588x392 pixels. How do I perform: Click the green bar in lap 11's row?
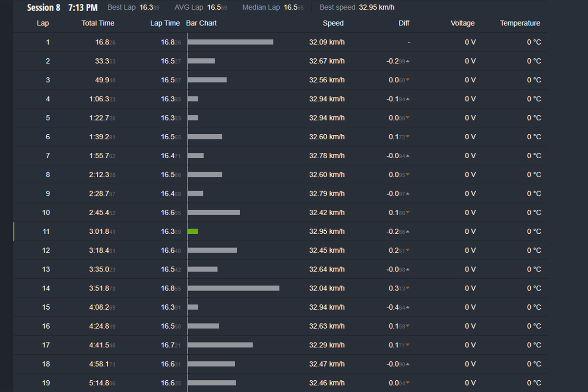[193, 231]
